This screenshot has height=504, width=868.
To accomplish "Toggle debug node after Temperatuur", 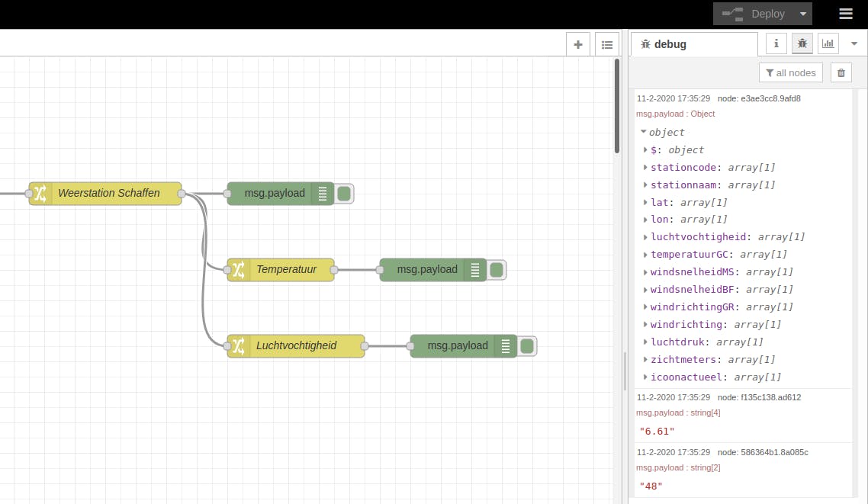I will (x=497, y=269).
